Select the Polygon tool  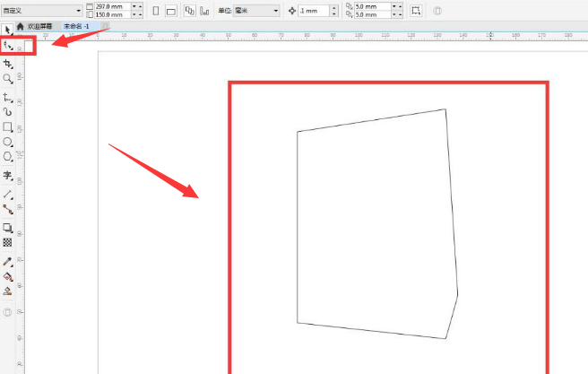click(7, 156)
